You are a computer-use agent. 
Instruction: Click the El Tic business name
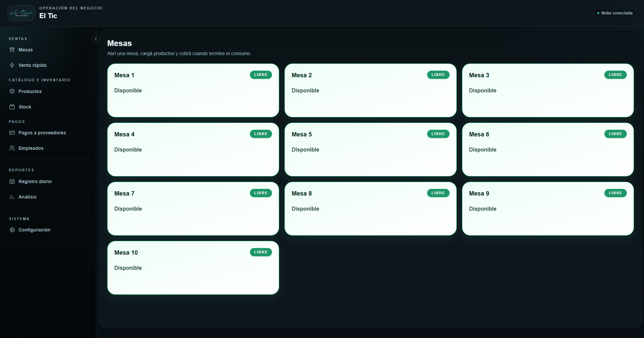(48, 16)
